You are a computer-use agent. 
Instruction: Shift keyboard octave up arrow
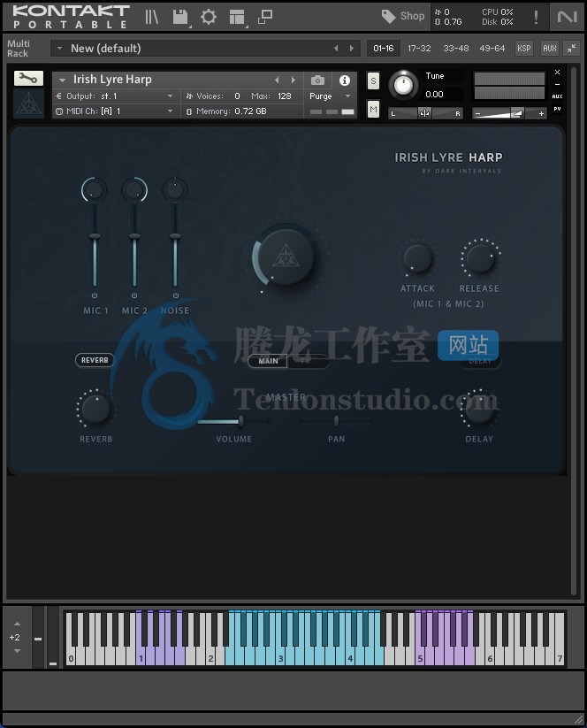(x=17, y=624)
